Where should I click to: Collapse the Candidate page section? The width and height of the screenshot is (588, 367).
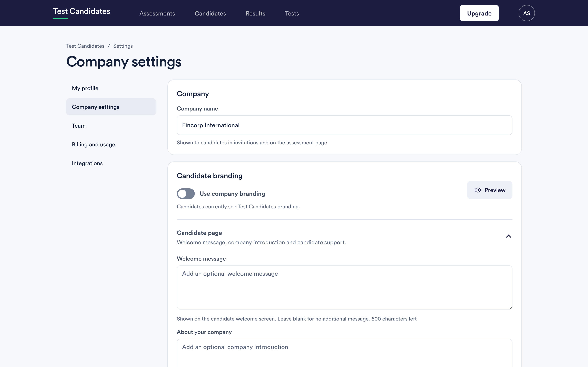(508, 236)
